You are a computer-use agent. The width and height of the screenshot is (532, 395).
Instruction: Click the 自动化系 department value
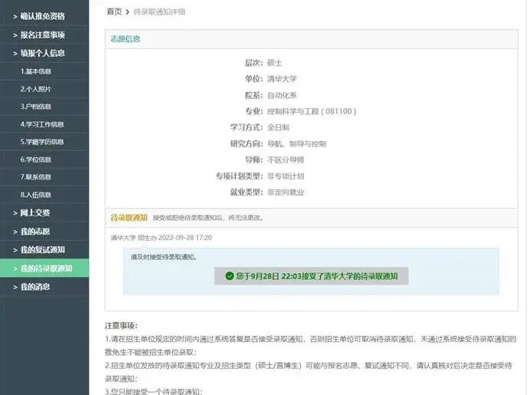click(282, 95)
